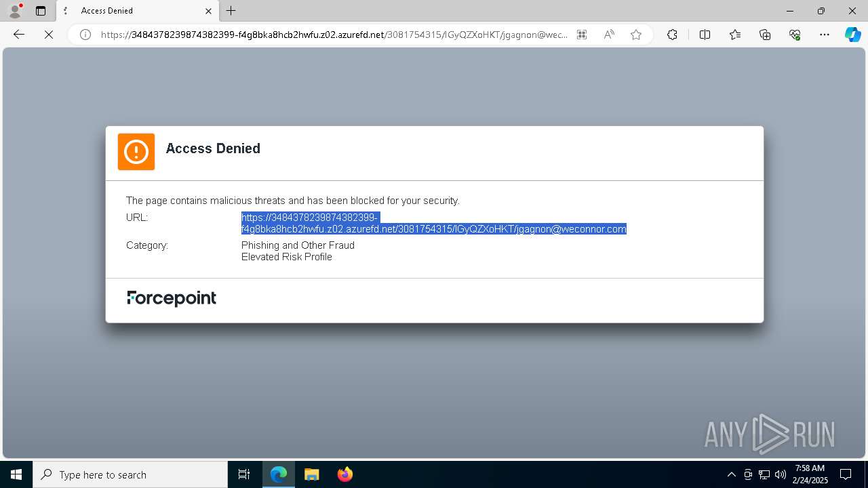Click Phishing and Other Fraud category
Screen dimensions: 868x488
[x=298, y=245]
